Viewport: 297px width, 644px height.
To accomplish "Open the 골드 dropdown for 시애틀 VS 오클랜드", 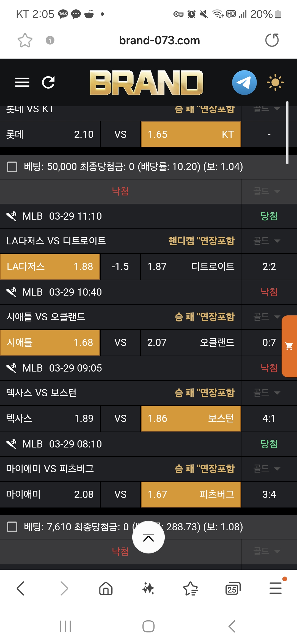I will click(x=266, y=317).
